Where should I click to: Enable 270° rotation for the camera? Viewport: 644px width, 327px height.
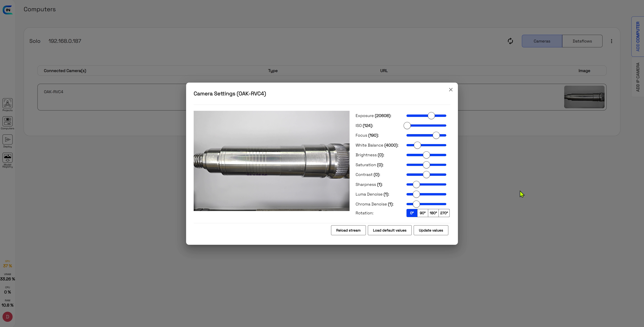point(444,213)
